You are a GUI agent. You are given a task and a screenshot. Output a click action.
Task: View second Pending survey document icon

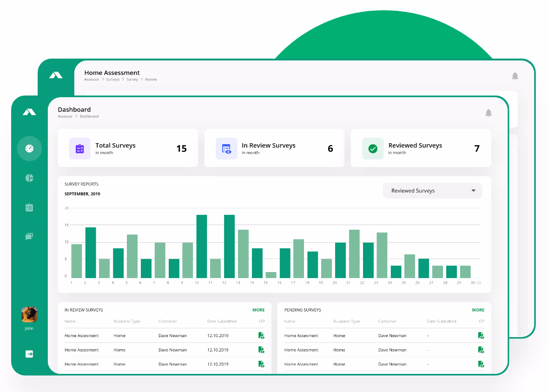point(481,350)
